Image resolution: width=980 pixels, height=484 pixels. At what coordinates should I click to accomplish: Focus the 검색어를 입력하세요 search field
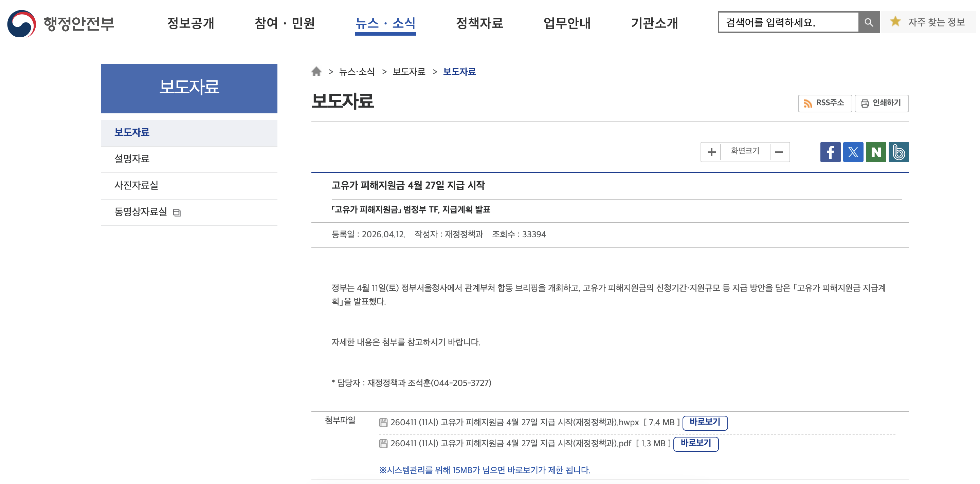pos(787,22)
